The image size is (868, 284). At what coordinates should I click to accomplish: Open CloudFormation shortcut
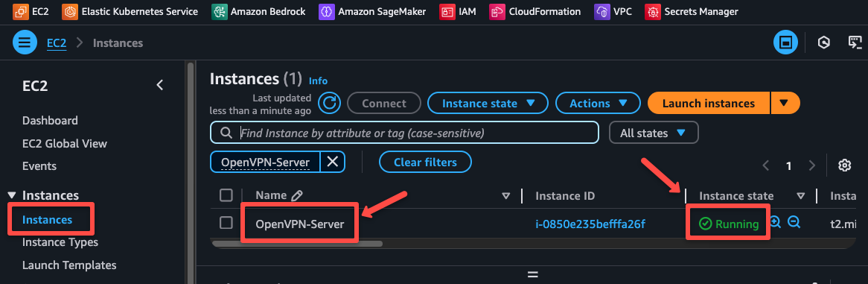point(535,11)
